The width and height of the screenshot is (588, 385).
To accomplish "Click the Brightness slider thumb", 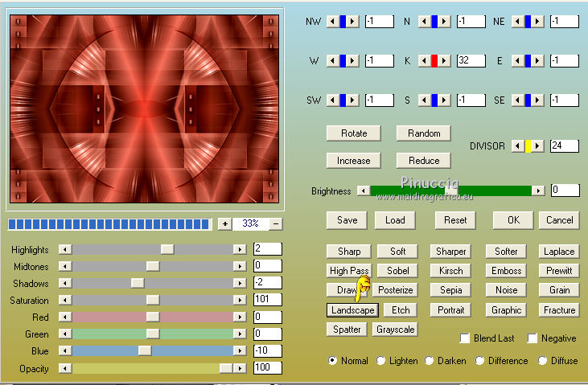I will (x=452, y=190).
